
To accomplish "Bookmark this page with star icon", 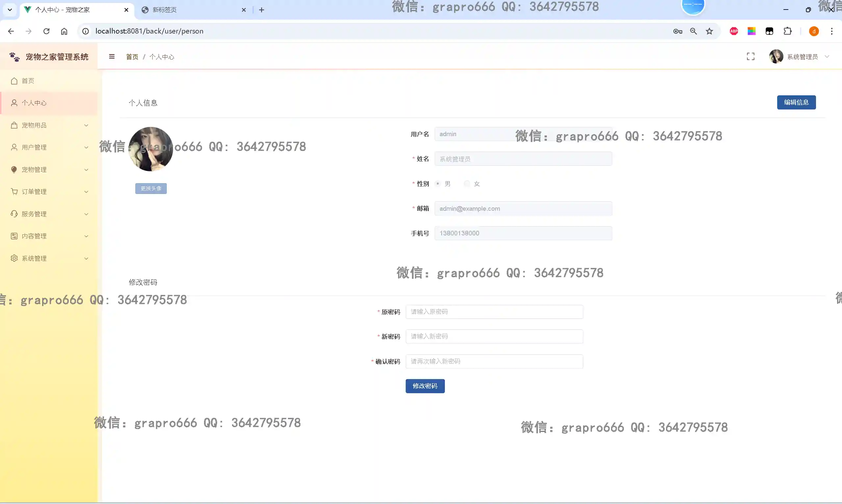I will tap(709, 31).
